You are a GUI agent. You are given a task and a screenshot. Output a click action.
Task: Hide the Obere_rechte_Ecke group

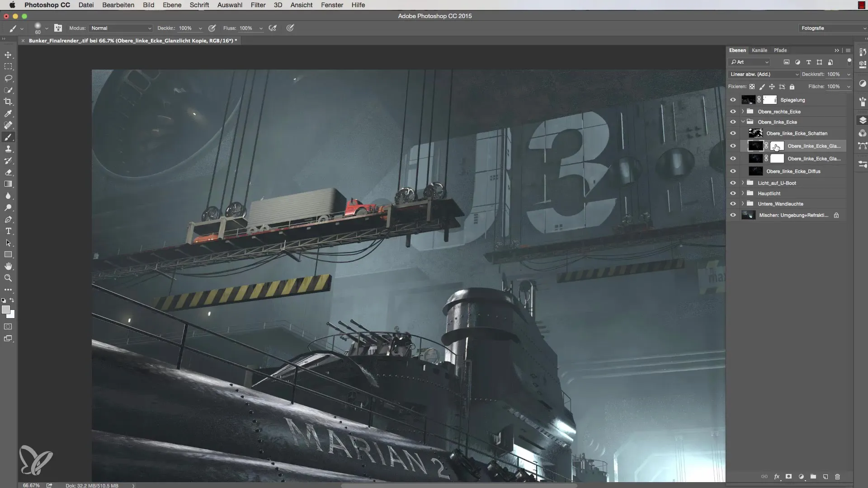click(733, 112)
